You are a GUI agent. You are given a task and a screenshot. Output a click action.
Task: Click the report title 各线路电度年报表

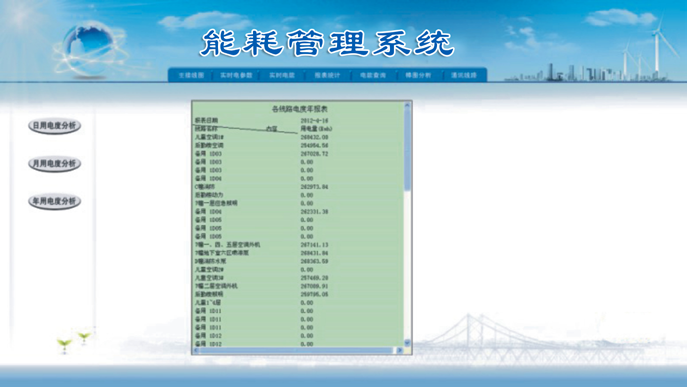(x=300, y=109)
